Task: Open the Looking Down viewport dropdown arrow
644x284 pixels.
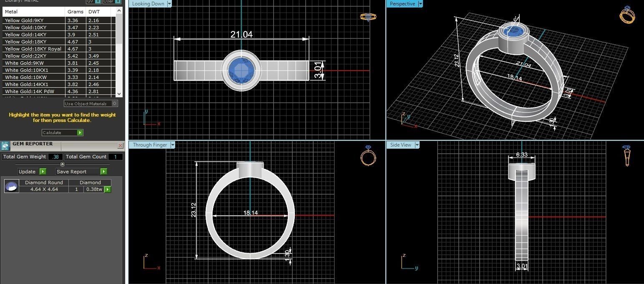Action: [169, 4]
